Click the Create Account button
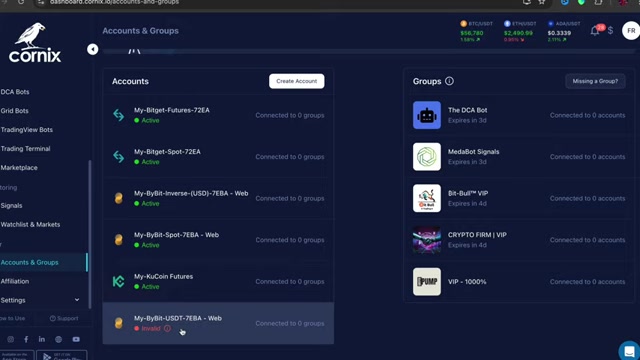This screenshot has height=360, width=640. [x=297, y=81]
